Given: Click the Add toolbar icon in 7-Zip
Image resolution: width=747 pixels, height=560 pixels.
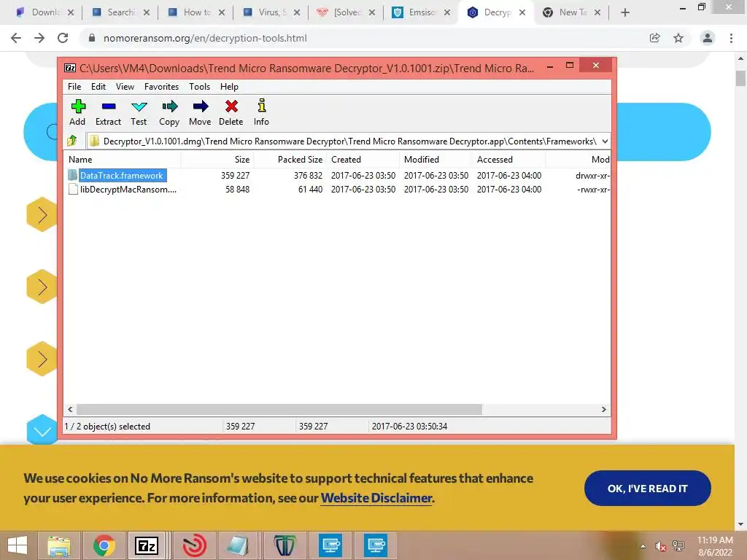Looking at the screenshot, I should [77, 112].
